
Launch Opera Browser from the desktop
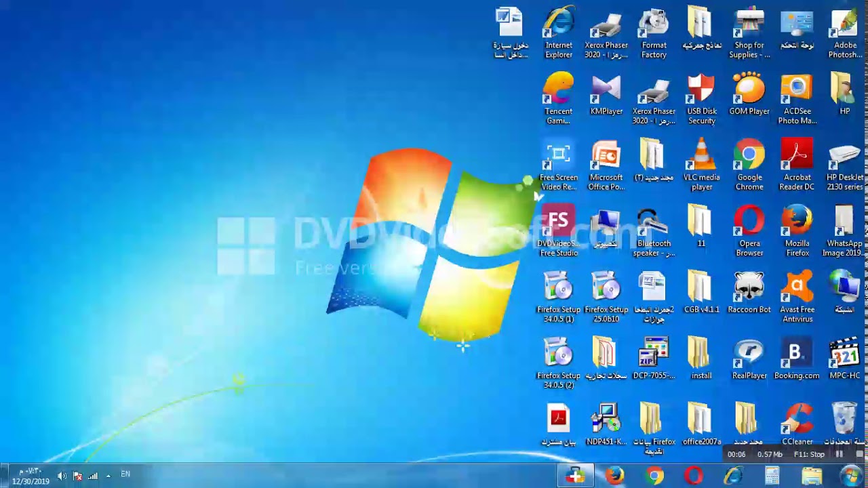pyautogui.click(x=749, y=231)
